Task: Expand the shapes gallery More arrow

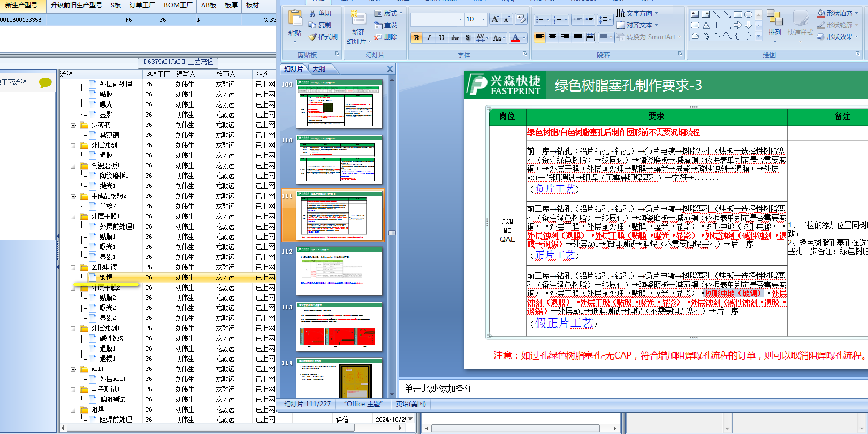Action: 758,36
